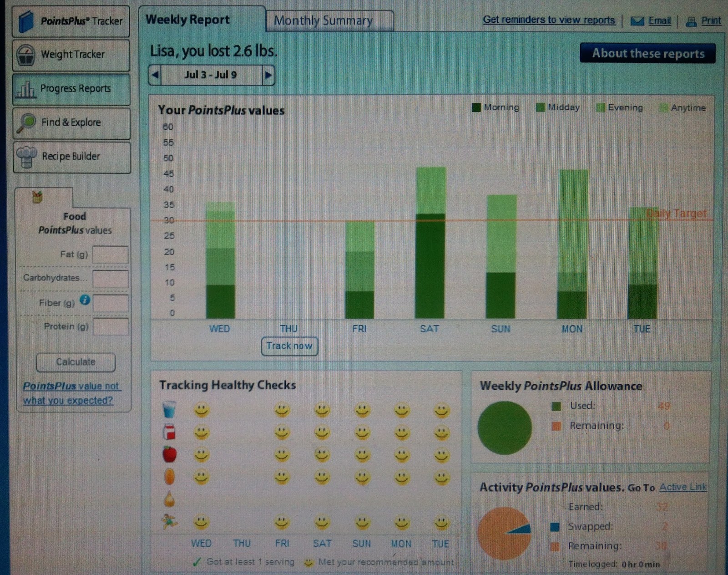
Task: Go to previous week arrow
Action: pos(155,75)
